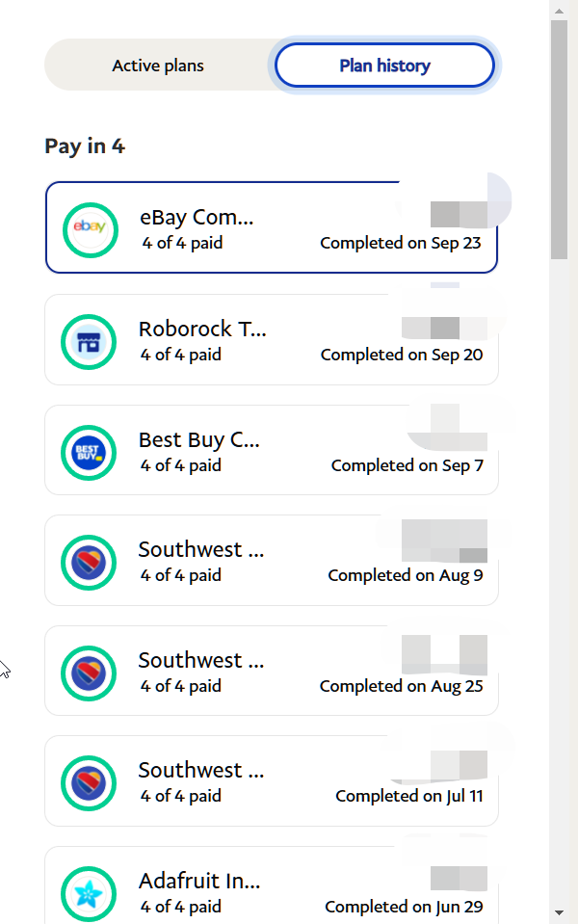Click the Adafruit star logo icon
This screenshot has width=578, height=924.
90,893
